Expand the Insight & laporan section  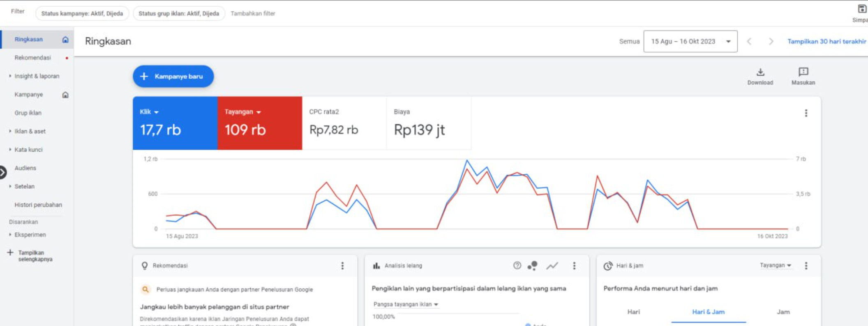(x=37, y=76)
